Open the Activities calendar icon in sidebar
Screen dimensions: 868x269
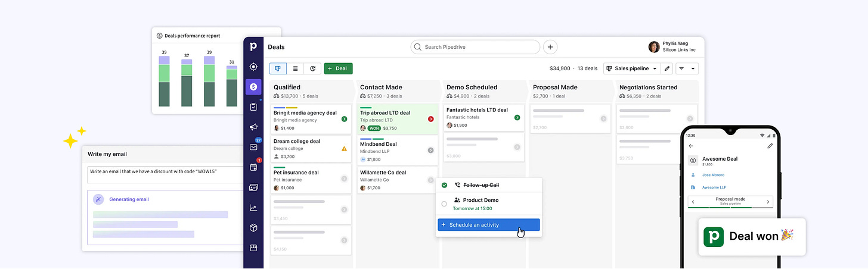pos(254,167)
